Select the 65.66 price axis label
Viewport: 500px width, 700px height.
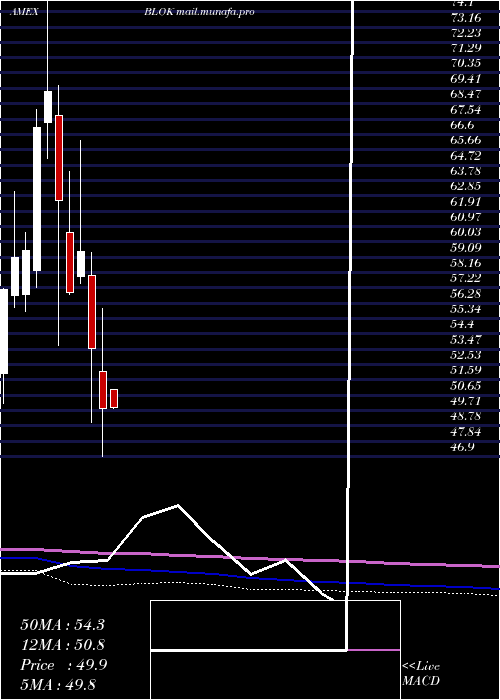click(x=466, y=141)
